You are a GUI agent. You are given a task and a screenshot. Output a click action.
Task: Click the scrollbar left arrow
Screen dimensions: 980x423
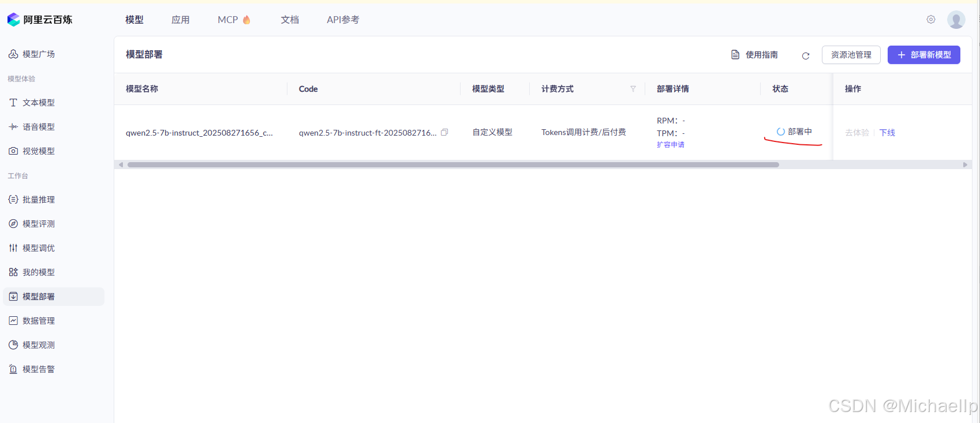(121, 164)
